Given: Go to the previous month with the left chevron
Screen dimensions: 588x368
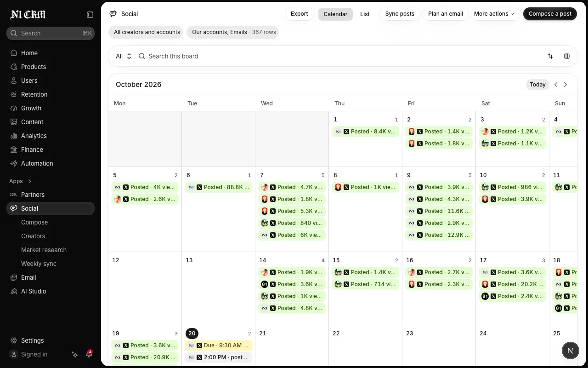Looking at the screenshot, I should 556,85.
